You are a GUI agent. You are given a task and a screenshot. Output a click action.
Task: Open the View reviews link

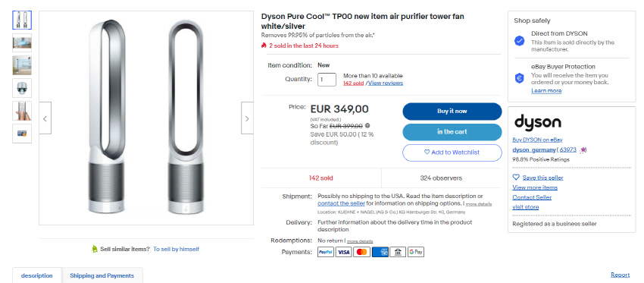tap(386, 83)
